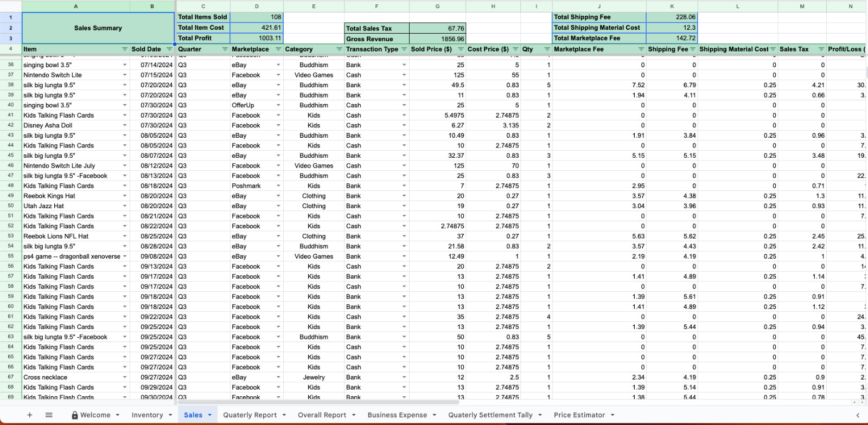The height and width of the screenshot is (425, 868).
Task: Open filter icon for Sold Date column
Action: tap(169, 49)
